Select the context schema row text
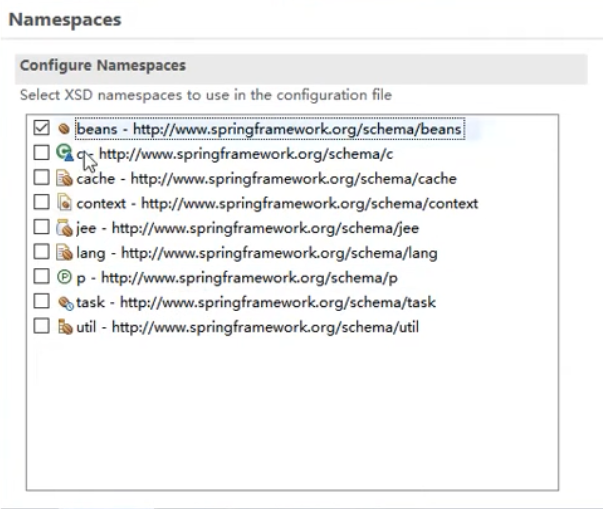Image resolution: width=603 pixels, height=509 pixels. [277, 203]
